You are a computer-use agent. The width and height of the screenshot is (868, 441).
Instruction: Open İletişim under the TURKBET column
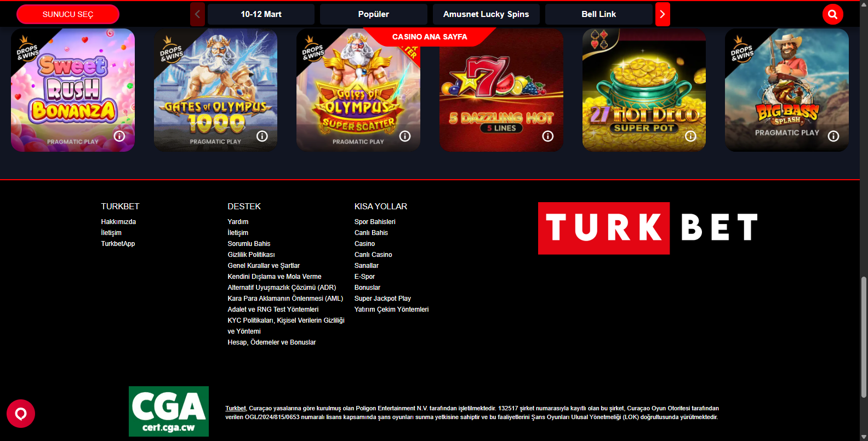tap(111, 233)
